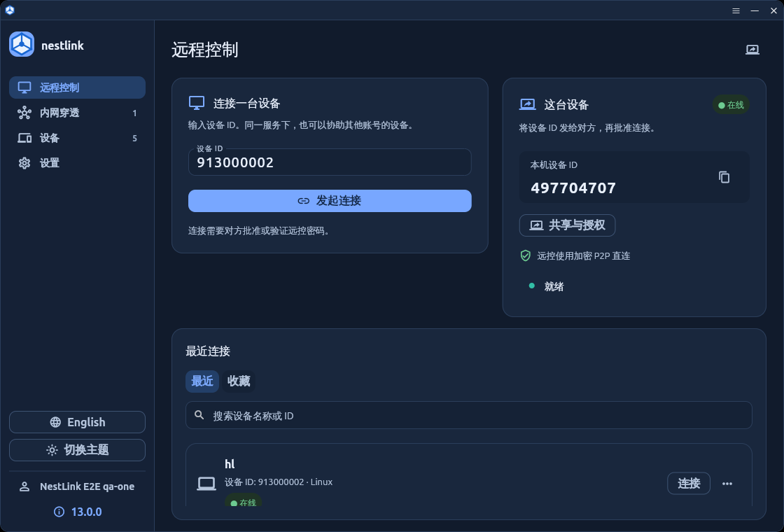Click the shield icon beside 远控使用加密 P2P 直连
784x532 pixels.
[525, 256]
